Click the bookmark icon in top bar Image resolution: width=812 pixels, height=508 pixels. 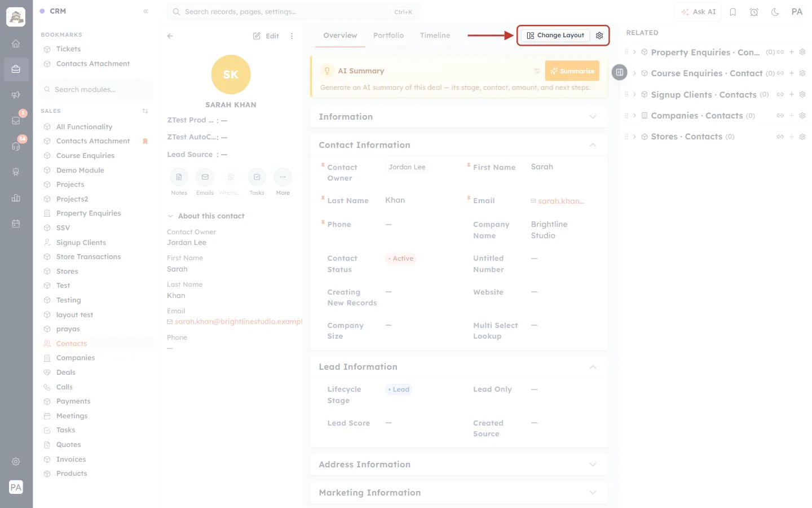click(x=733, y=12)
